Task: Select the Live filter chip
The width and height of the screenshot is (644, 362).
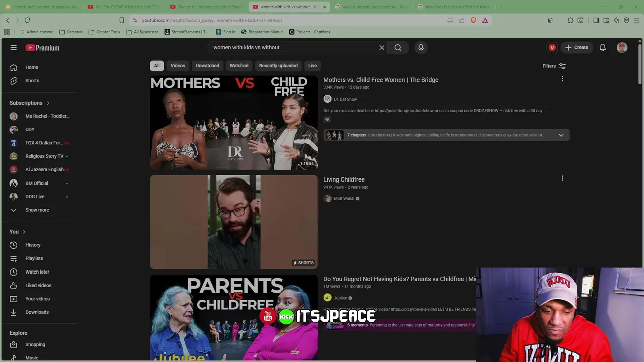Action: pyautogui.click(x=312, y=66)
